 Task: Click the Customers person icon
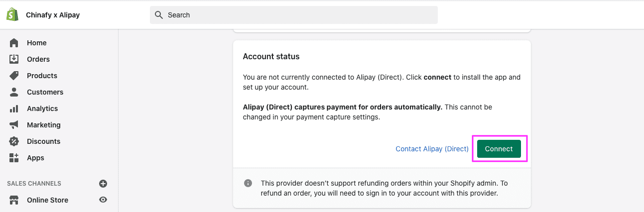tap(14, 92)
